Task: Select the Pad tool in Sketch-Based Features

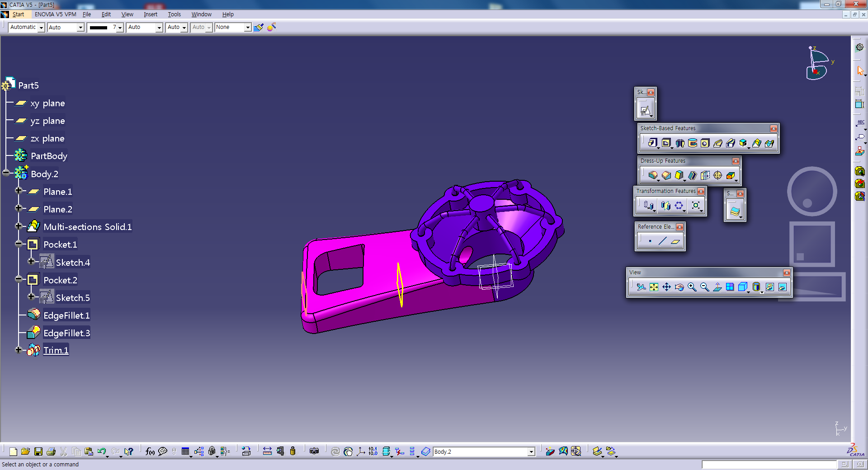Action: pyautogui.click(x=652, y=143)
